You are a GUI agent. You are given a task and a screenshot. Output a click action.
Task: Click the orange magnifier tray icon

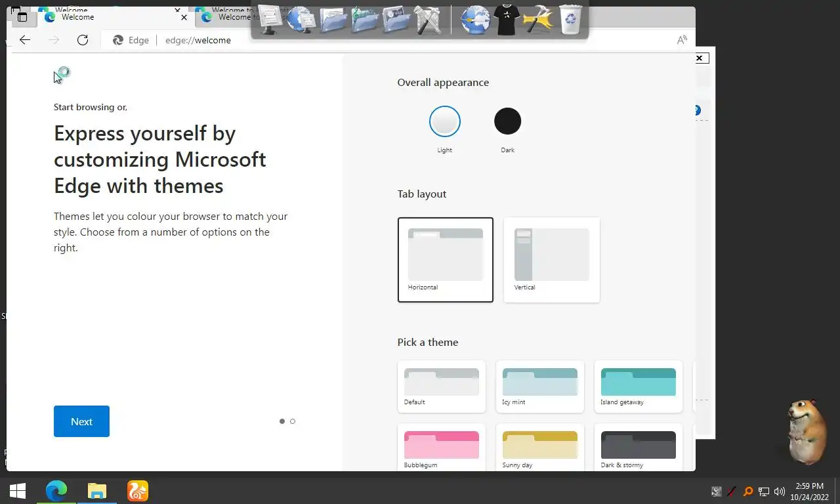pyautogui.click(x=747, y=492)
